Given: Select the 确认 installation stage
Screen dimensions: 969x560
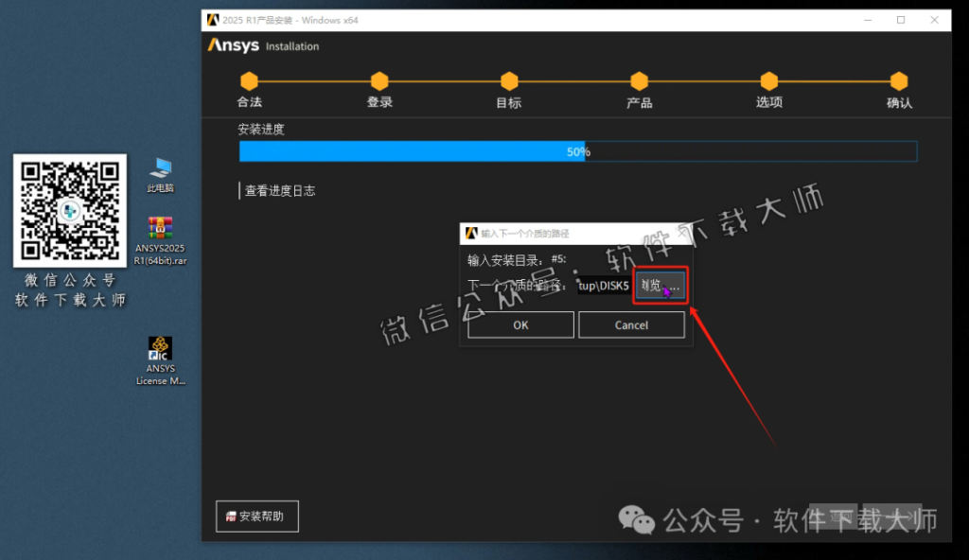Looking at the screenshot, I should point(898,82).
